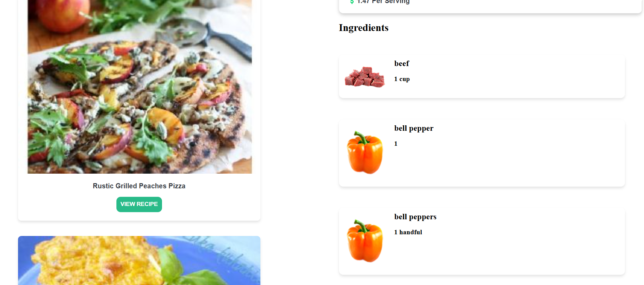Click the '1 handful' quantity text
This screenshot has width=644, height=285.
(408, 232)
